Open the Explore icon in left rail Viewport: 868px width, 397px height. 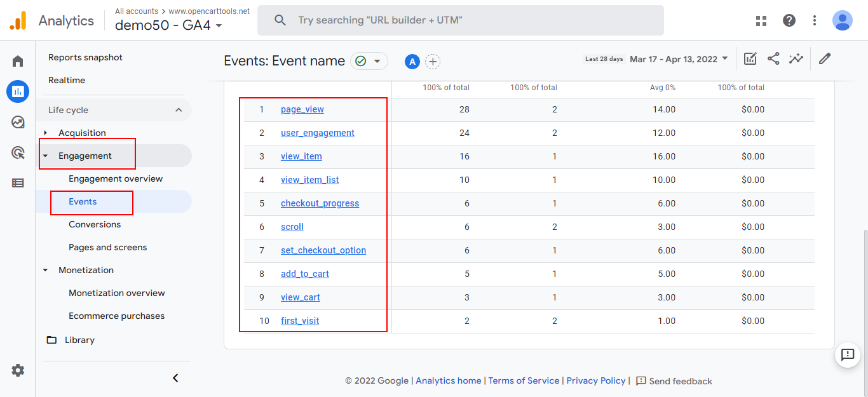click(18, 122)
